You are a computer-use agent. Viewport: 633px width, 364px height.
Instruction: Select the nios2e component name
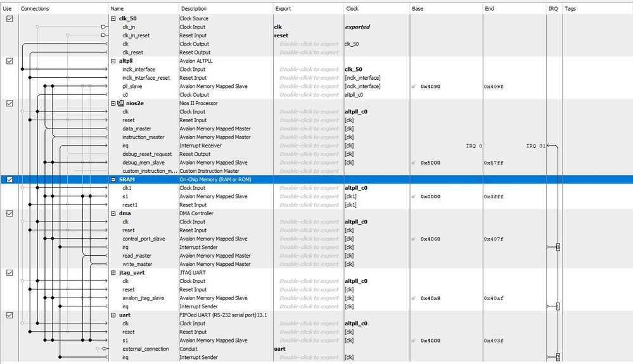tap(135, 103)
